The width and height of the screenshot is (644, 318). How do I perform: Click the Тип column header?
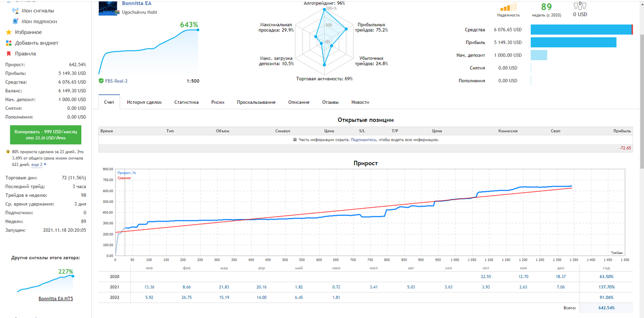(x=170, y=131)
